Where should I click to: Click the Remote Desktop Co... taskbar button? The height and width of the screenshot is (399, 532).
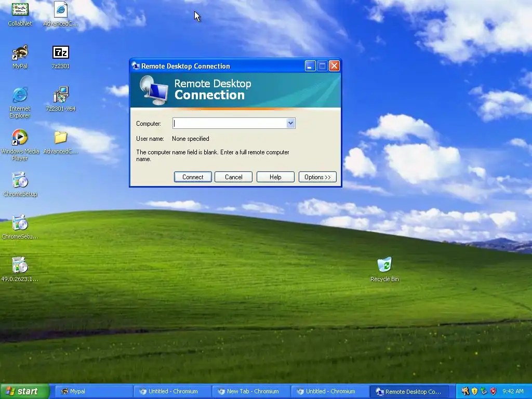click(x=409, y=391)
